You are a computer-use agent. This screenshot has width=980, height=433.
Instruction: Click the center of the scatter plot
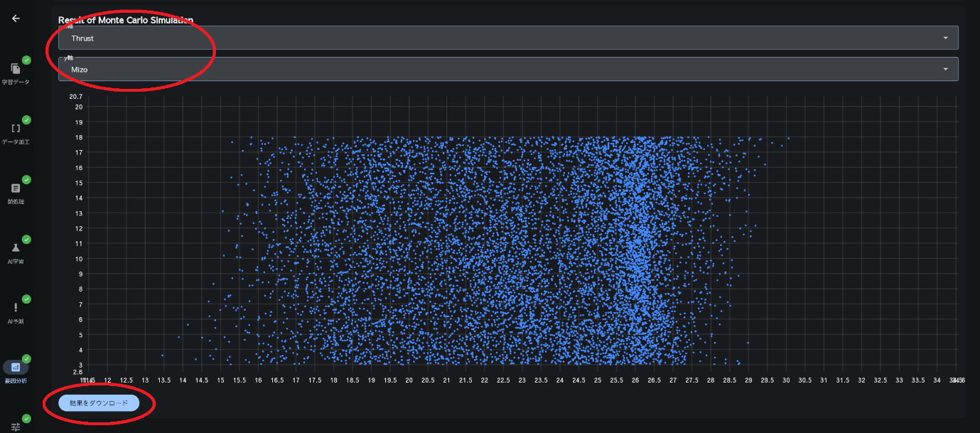click(x=522, y=235)
